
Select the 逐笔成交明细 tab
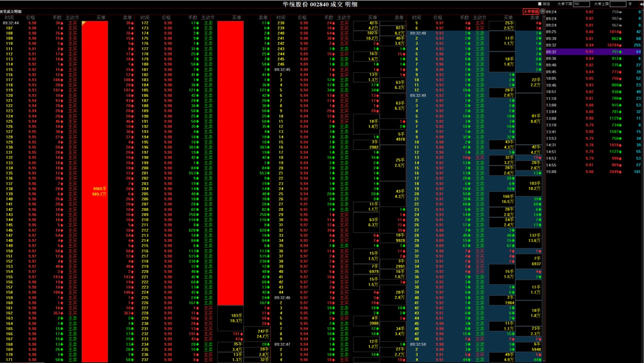tap(11, 11)
